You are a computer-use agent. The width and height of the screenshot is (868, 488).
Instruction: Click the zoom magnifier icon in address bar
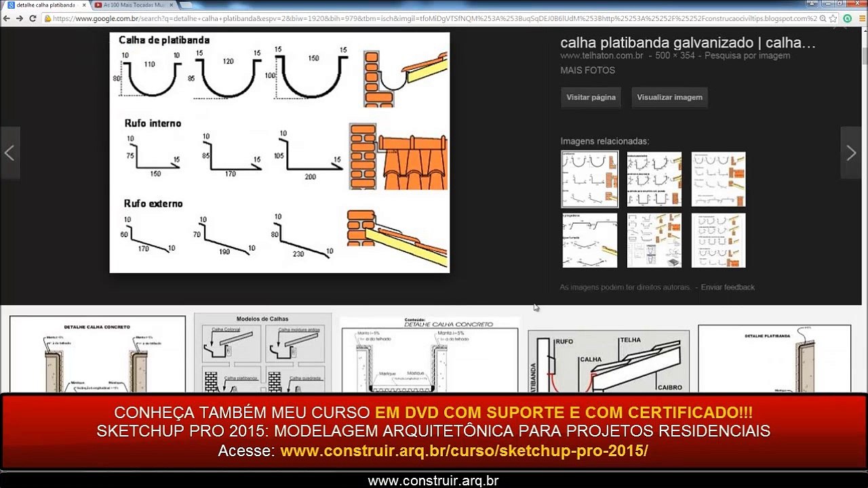point(823,18)
